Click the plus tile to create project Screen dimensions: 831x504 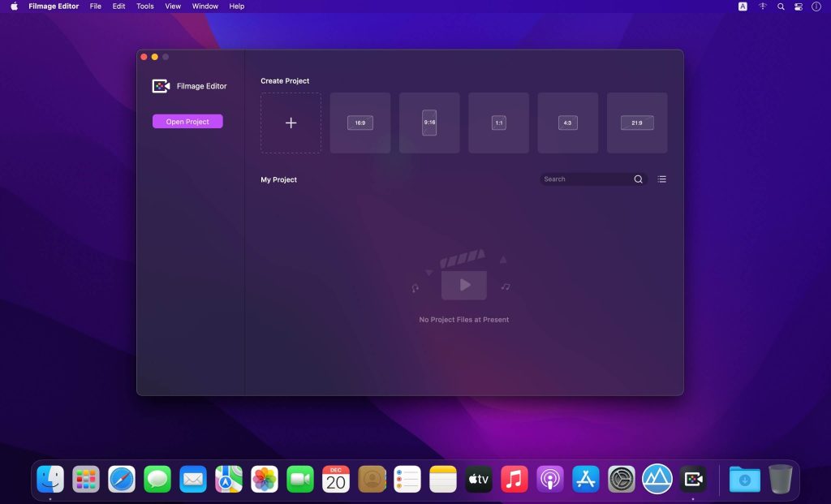pos(290,123)
